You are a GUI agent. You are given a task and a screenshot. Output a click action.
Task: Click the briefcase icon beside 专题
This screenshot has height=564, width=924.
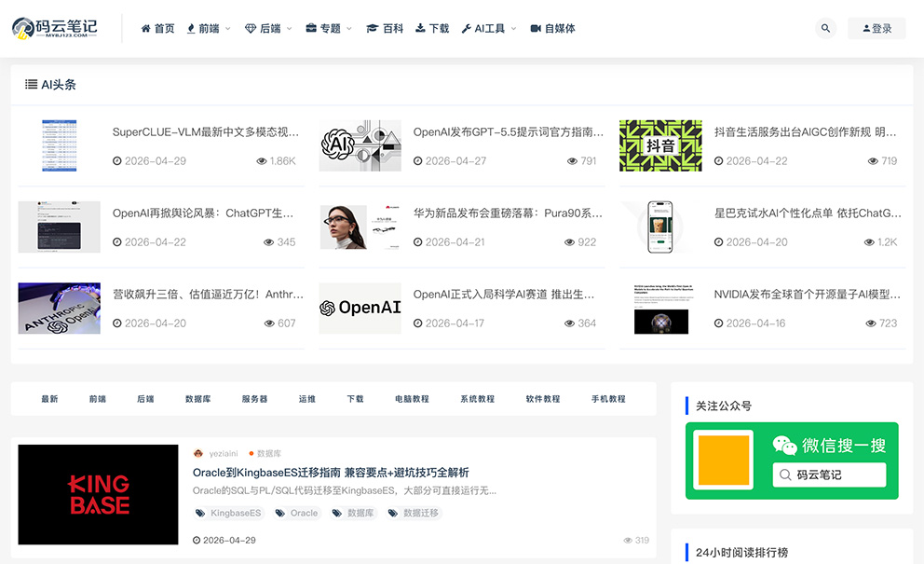click(311, 28)
